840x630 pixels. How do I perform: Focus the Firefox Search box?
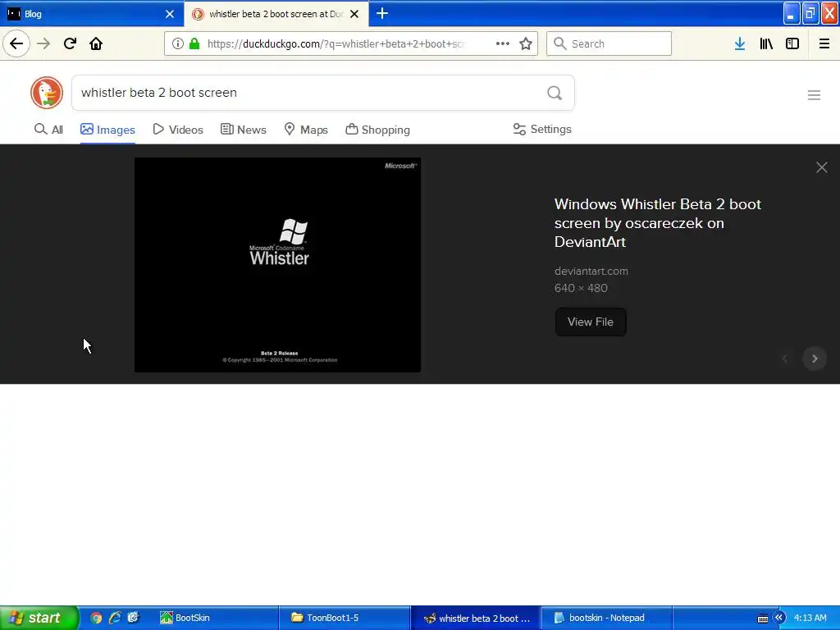pyautogui.click(x=609, y=43)
